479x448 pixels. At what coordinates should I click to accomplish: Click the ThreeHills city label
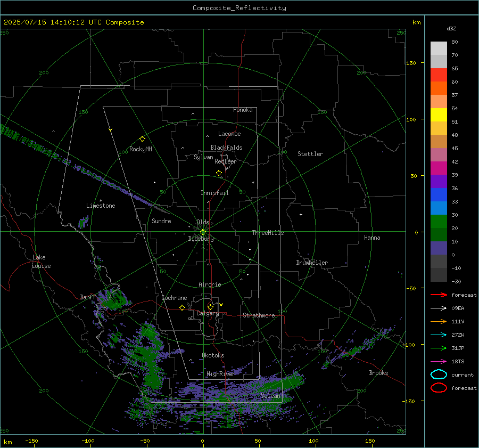pyautogui.click(x=268, y=233)
